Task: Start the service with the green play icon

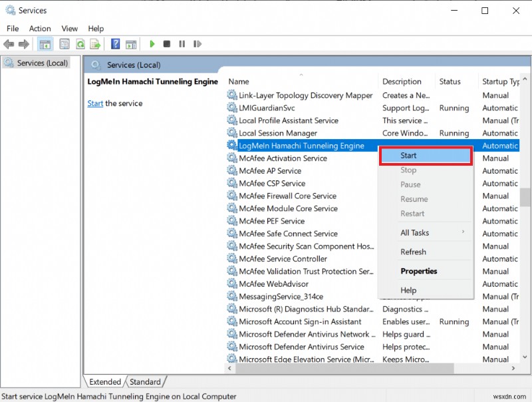Action: coord(152,44)
